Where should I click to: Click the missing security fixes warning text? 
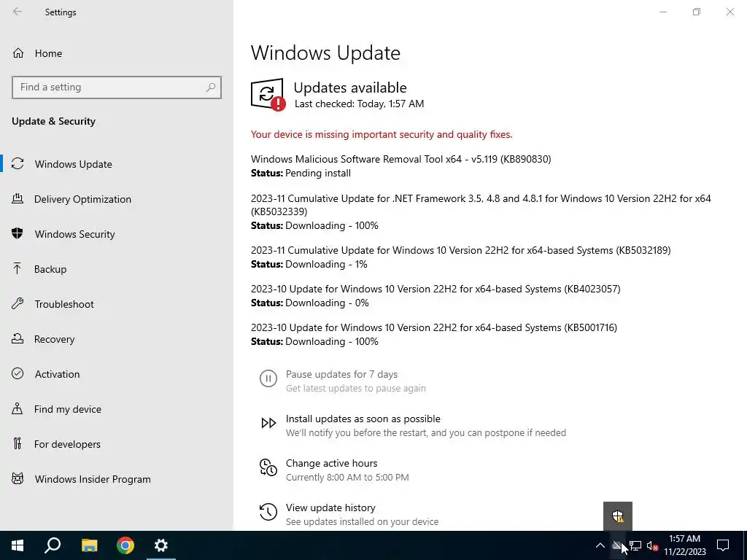click(x=382, y=134)
